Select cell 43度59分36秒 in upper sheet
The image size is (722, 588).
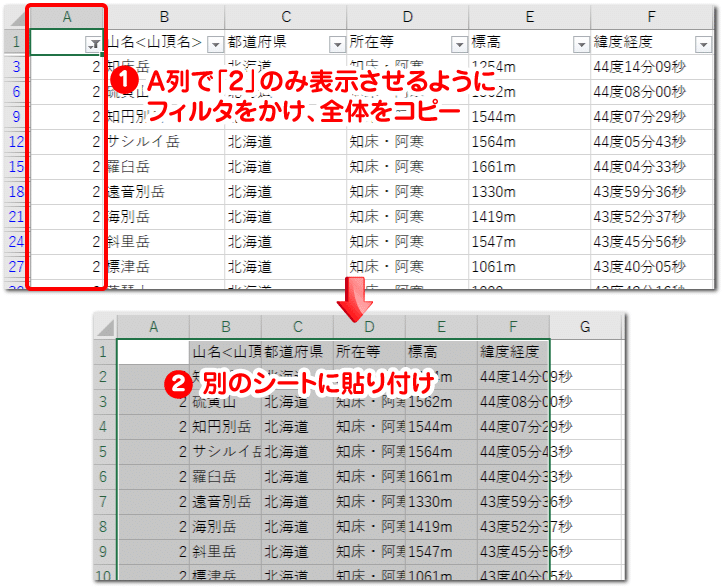[x=652, y=192]
